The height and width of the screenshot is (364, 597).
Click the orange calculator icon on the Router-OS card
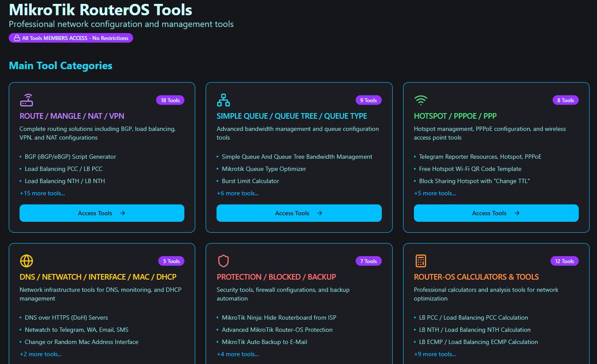[420, 261]
